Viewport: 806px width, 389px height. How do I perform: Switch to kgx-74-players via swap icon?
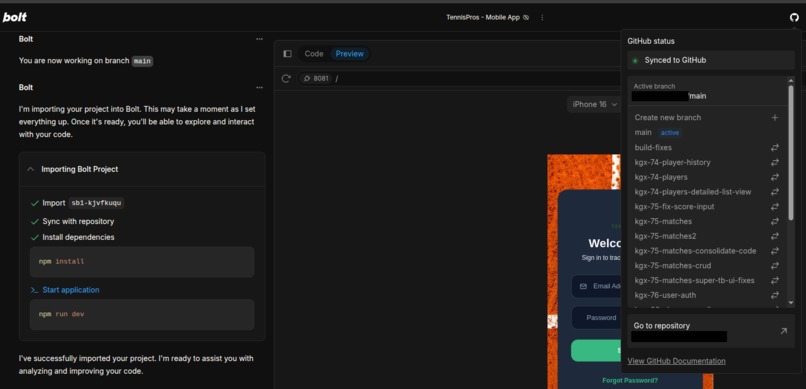click(x=775, y=177)
